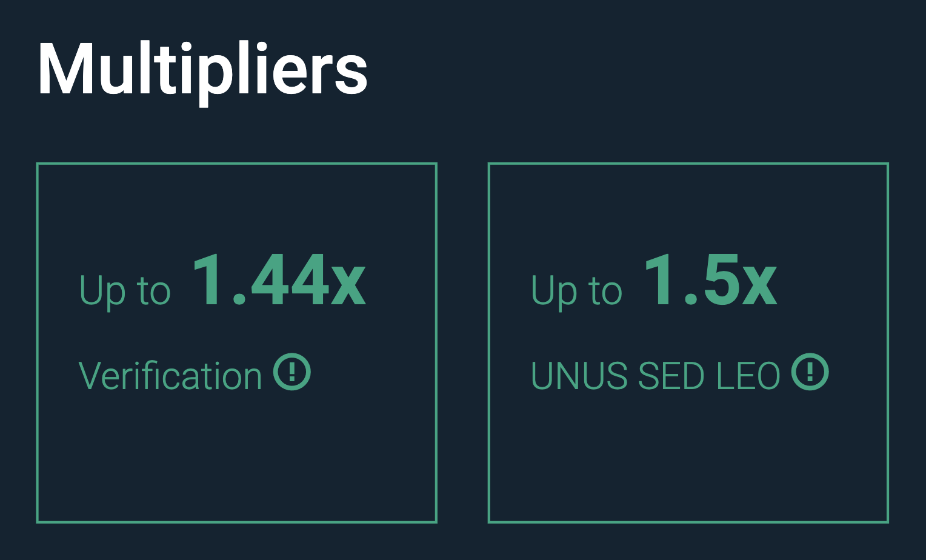Click the UNUS SED LEO label text

pos(656,376)
